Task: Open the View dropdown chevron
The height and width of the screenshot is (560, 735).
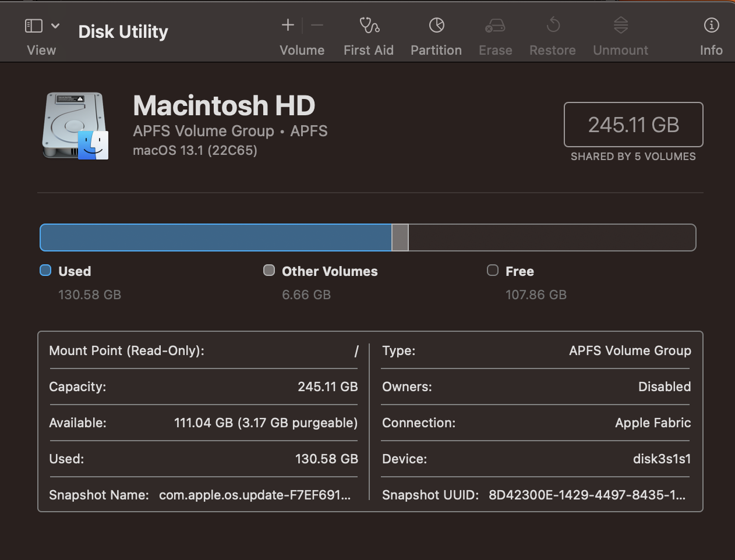Action: (55, 26)
